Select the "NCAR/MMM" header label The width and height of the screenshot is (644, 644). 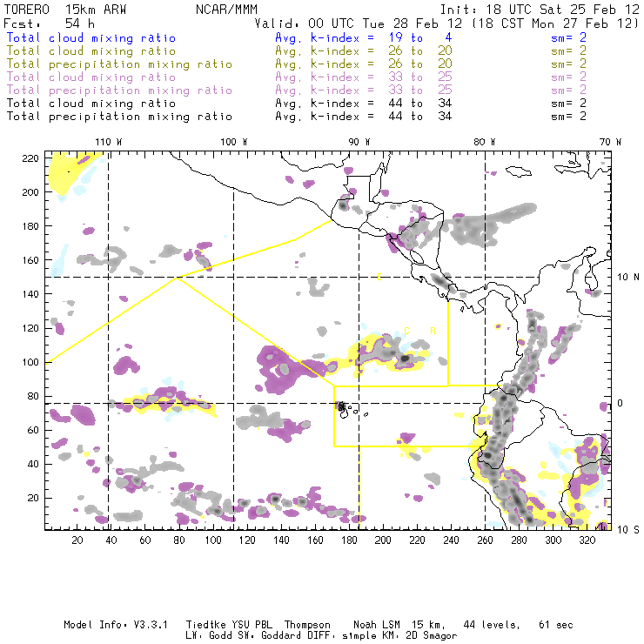pos(227,10)
